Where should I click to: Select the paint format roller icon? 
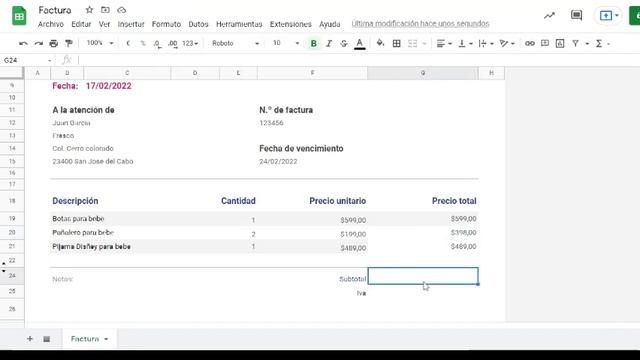point(69,43)
